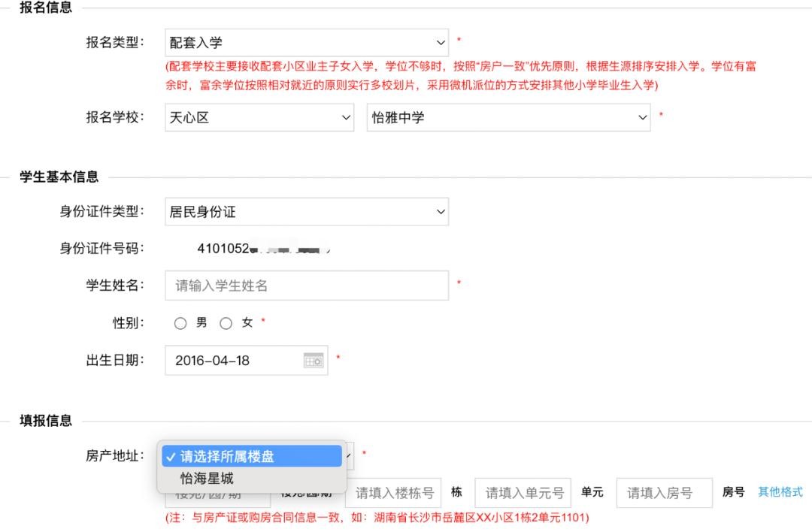Focus the 请输入学生姓名 input field
The width and height of the screenshot is (812, 532).
pos(306,286)
